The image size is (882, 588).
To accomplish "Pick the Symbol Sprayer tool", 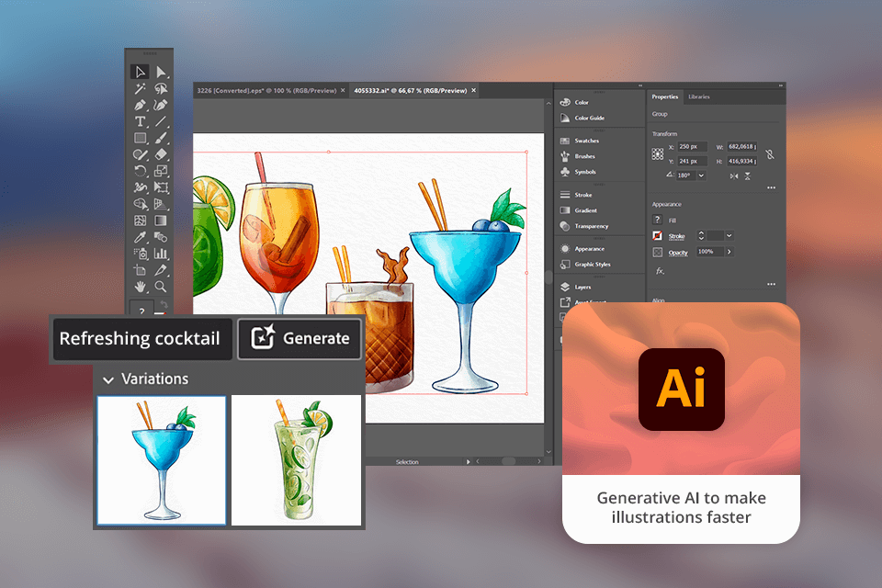I will pos(140,254).
